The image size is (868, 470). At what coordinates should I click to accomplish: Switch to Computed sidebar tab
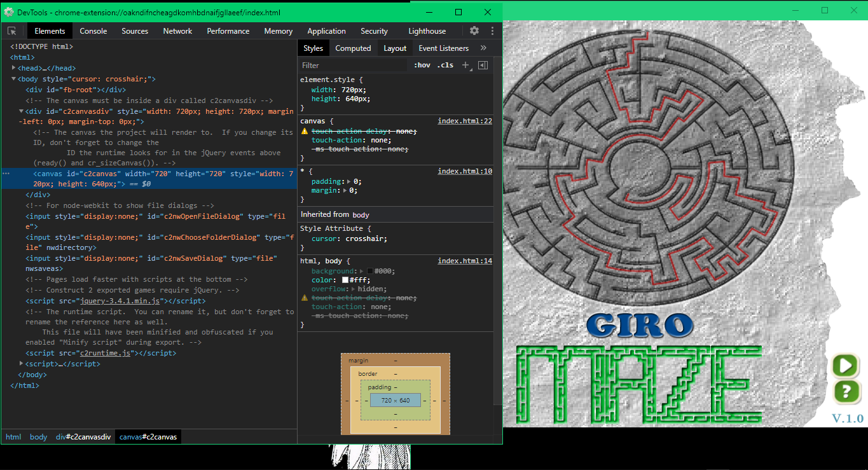click(x=353, y=48)
